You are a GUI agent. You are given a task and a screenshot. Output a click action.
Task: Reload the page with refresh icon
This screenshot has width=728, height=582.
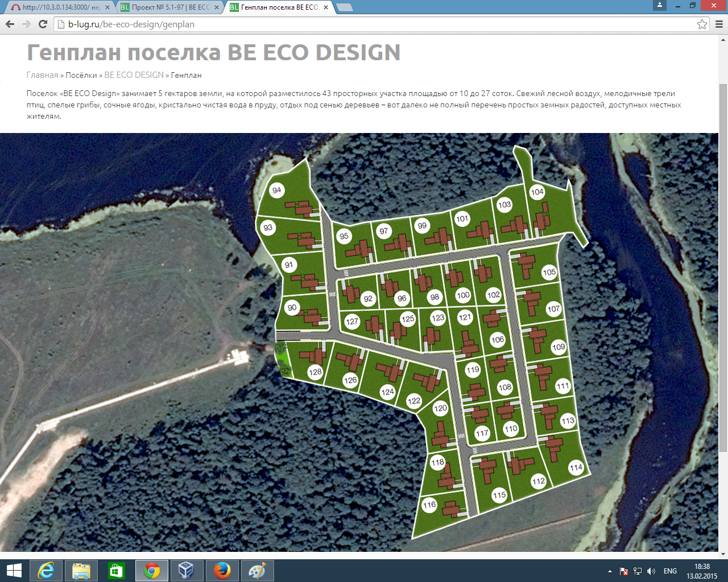[43, 24]
